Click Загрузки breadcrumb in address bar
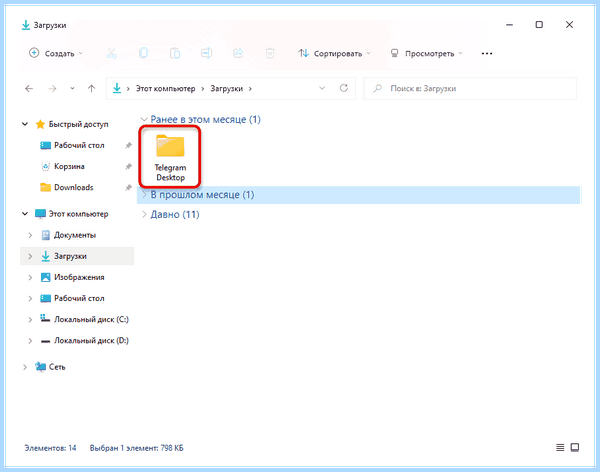Screen dimensions: 600x472 click(x=227, y=89)
